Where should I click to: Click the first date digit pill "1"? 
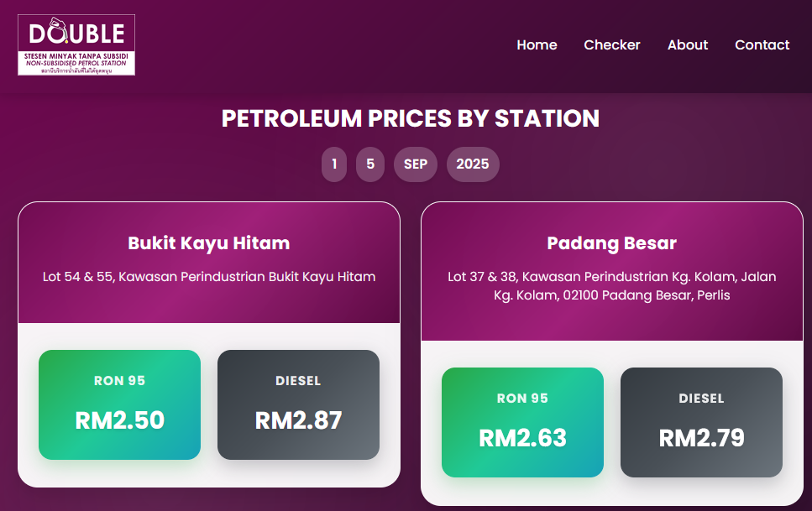(x=334, y=164)
